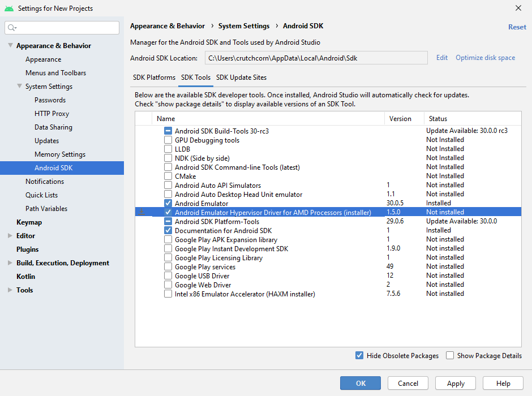Sort by the Name column header

[x=268, y=119]
